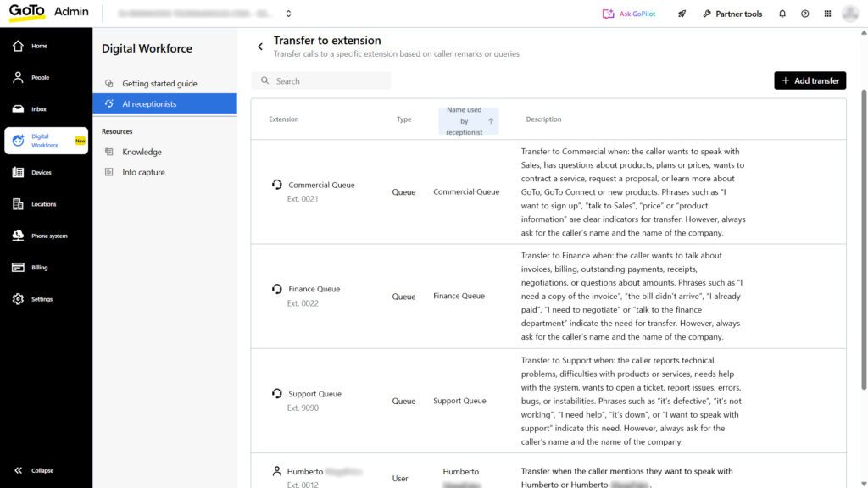Image resolution: width=868 pixels, height=488 pixels.
Task: Open the user profile avatar
Action: (850, 14)
